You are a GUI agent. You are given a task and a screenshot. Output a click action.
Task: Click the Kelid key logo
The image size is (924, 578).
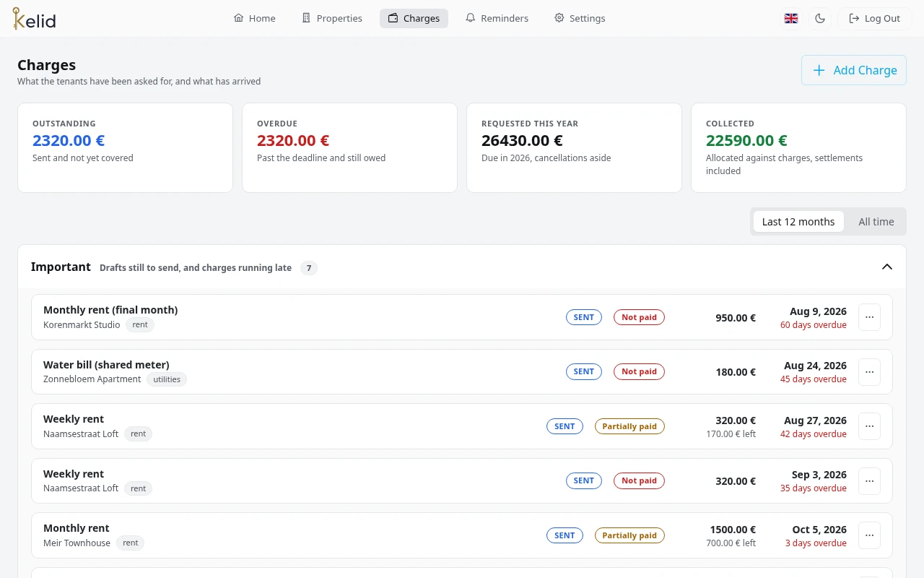click(x=34, y=18)
